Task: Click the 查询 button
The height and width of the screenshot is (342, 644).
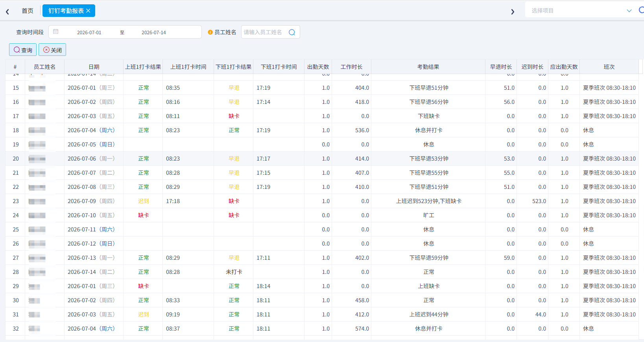Action: (23, 50)
